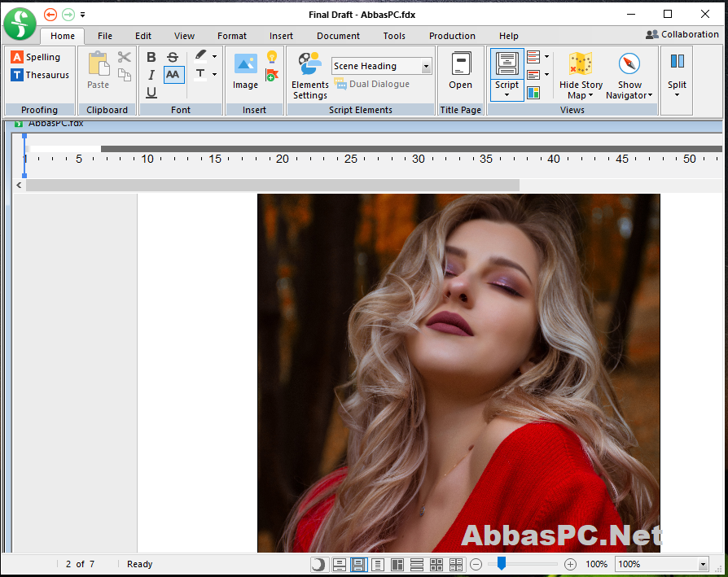The height and width of the screenshot is (577, 728).
Task: Click the zoom in plus button
Action: pos(570,565)
